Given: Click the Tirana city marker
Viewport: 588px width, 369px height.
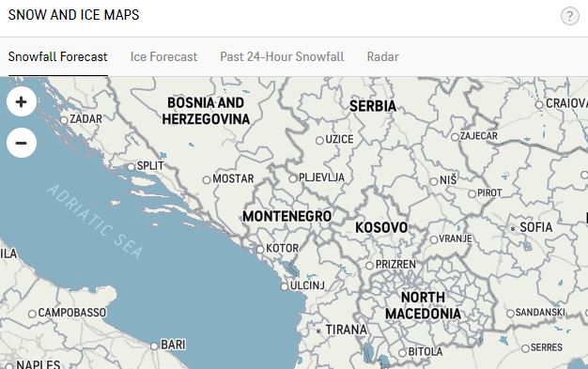Looking at the screenshot, I should [318, 331].
